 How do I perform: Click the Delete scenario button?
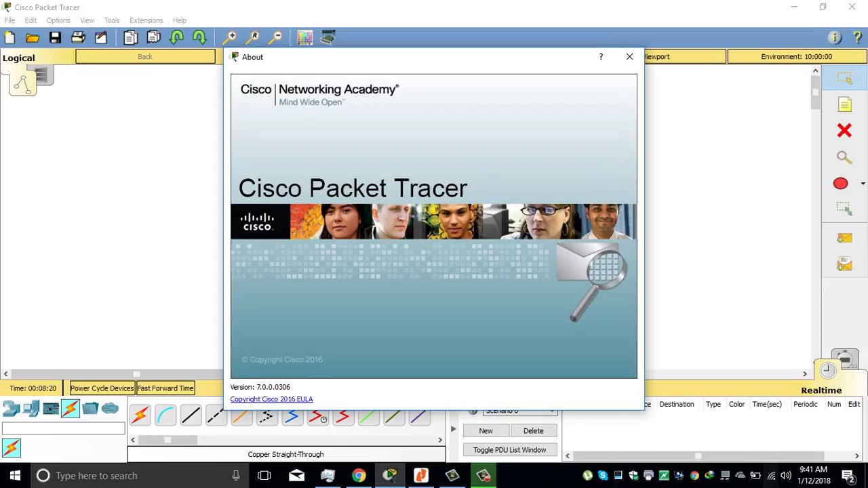pyautogui.click(x=533, y=431)
